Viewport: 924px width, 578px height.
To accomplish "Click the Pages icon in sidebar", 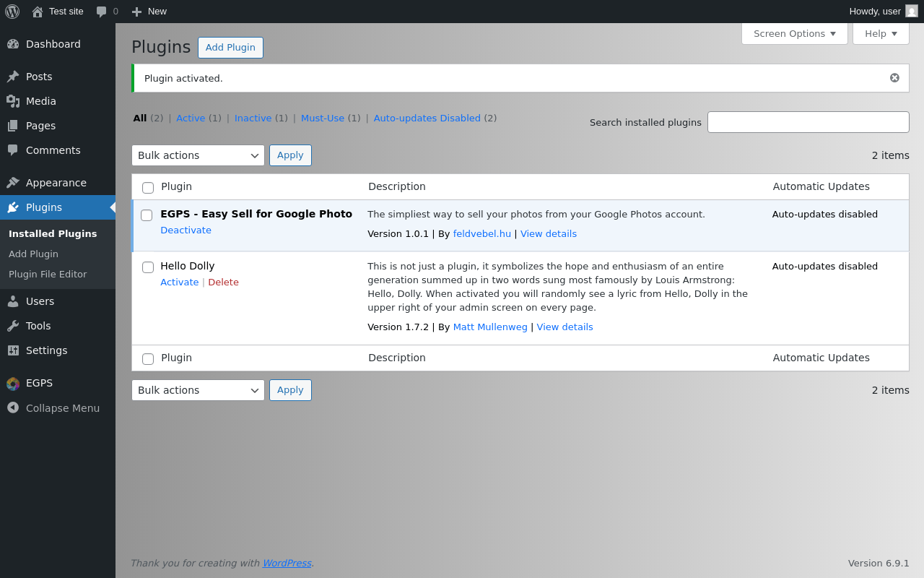I will pos(13,126).
